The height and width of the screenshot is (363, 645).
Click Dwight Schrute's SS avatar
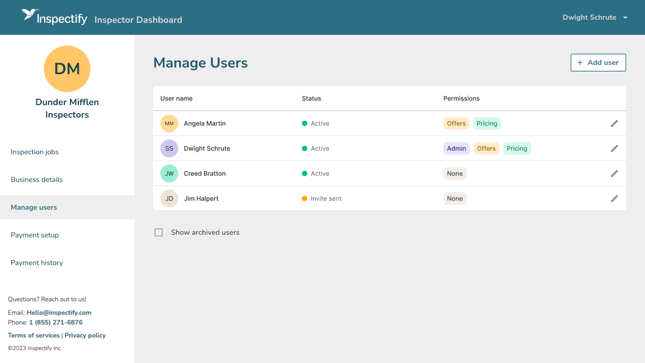(x=169, y=149)
